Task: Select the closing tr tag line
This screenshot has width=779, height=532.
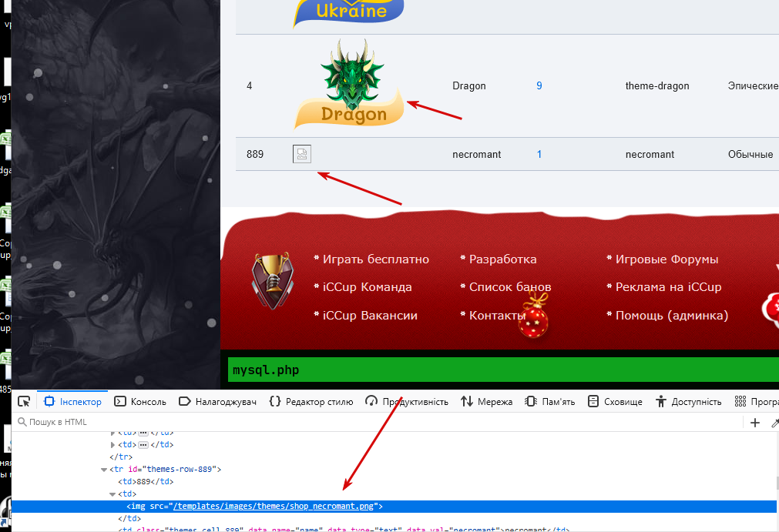Action: click(x=121, y=457)
